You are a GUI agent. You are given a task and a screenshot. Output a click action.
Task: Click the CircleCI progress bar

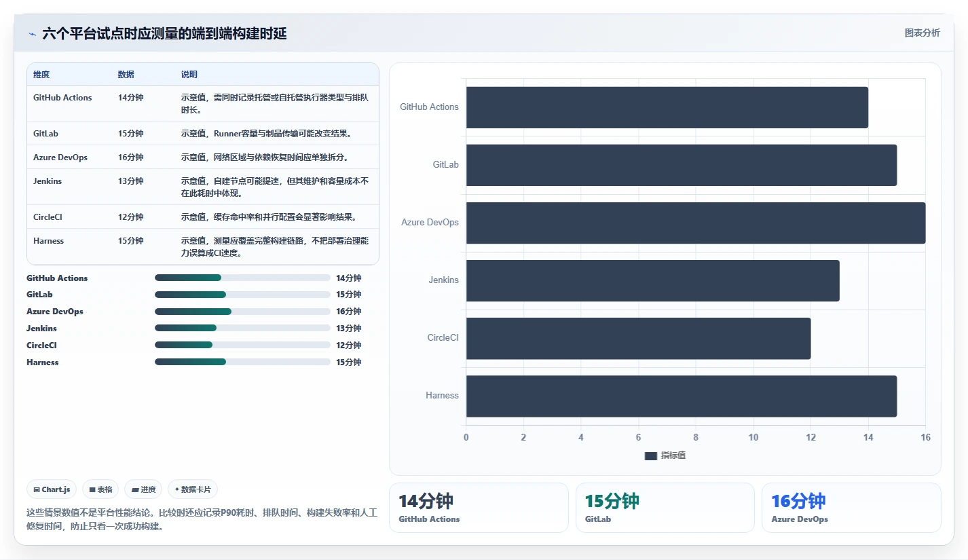pyautogui.click(x=242, y=346)
